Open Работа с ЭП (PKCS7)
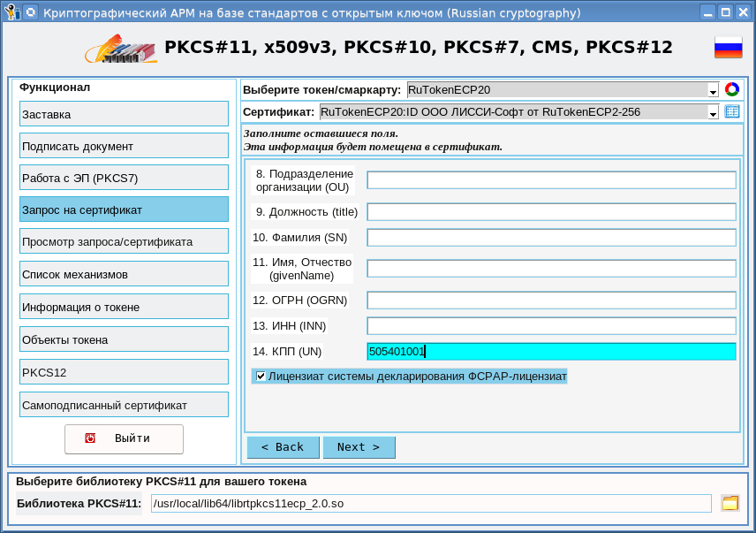The height and width of the screenshot is (533, 756). pos(124,178)
